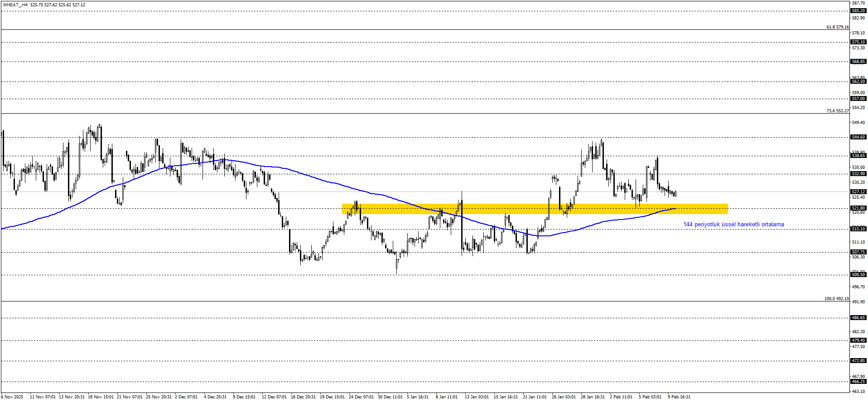Image resolution: width=868 pixels, height=402 pixels.
Task: Click the 13 Jan 03:01 time label
Action: [477, 397]
